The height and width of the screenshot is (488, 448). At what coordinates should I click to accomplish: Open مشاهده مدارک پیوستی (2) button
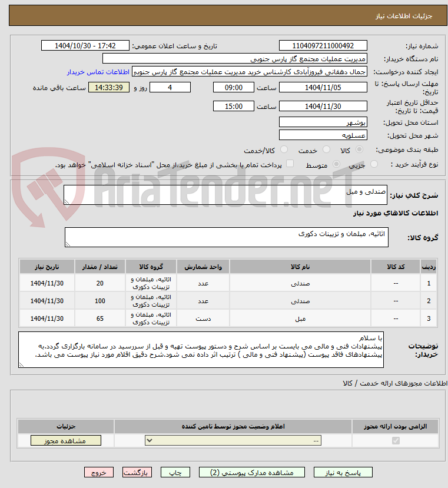pos(252,473)
